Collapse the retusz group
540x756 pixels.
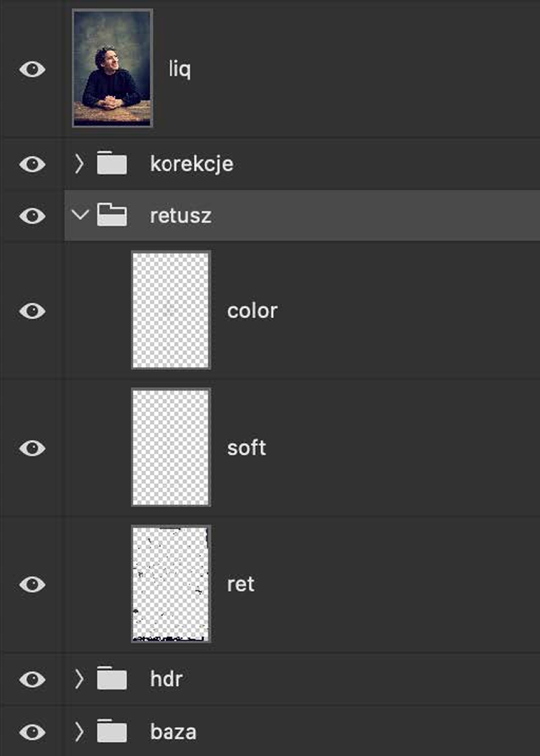(80, 216)
